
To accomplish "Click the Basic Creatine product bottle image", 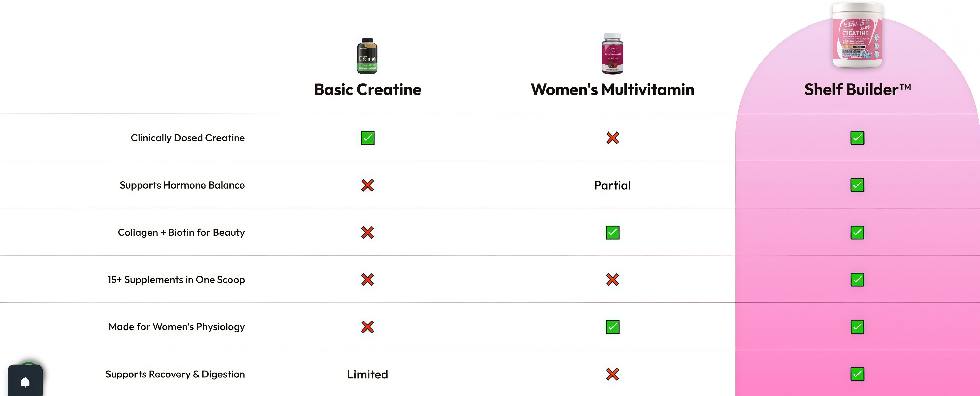I will pyautogui.click(x=367, y=56).
